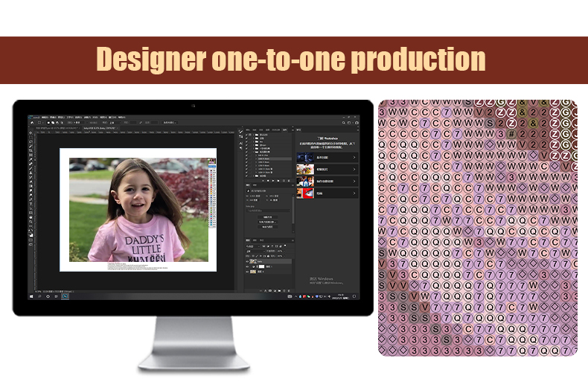Viewport: 588px width, 381px height.
Task: Switch to Paths tab in Layers panel
Action: click(x=262, y=240)
